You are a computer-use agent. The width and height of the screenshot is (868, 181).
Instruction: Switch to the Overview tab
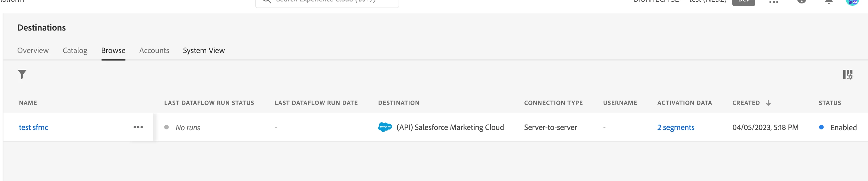point(33,50)
